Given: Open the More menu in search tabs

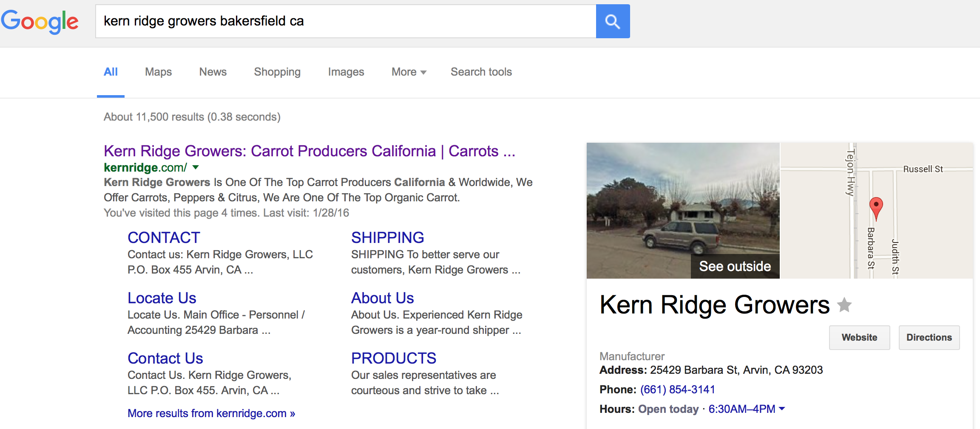Looking at the screenshot, I should click(409, 72).
